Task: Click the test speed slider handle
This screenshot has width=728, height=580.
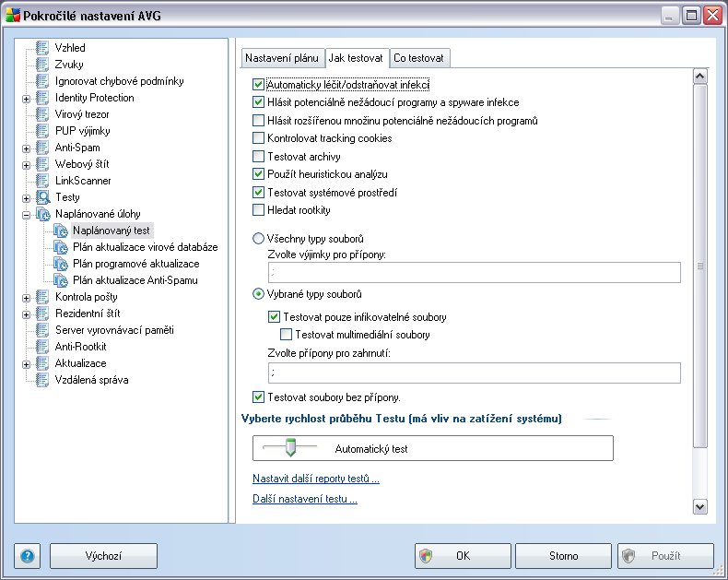Action: [x=290, y=447]
